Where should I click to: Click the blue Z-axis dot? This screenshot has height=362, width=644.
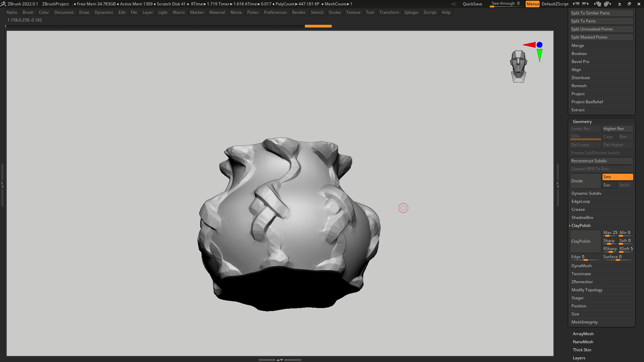click(x=539, y=45)
